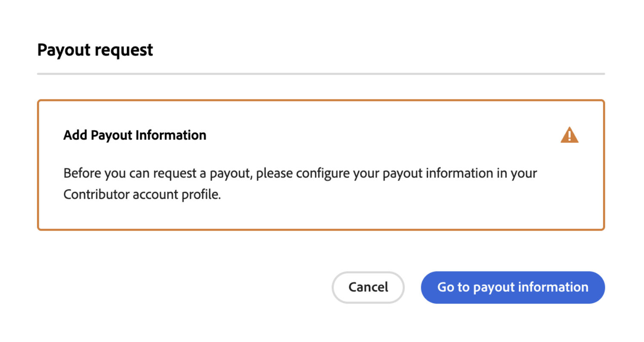The width and height of the screenshot is (644, 342).
Task: Click the blue pill button labeled Go to payout information
Action: coord(513,287)
